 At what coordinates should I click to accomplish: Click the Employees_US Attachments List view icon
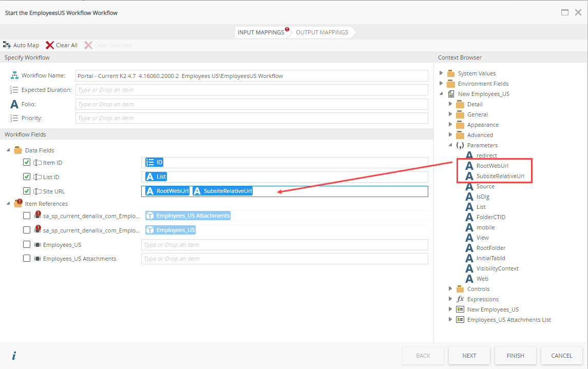pyautogui.click(x=460, y=320)
